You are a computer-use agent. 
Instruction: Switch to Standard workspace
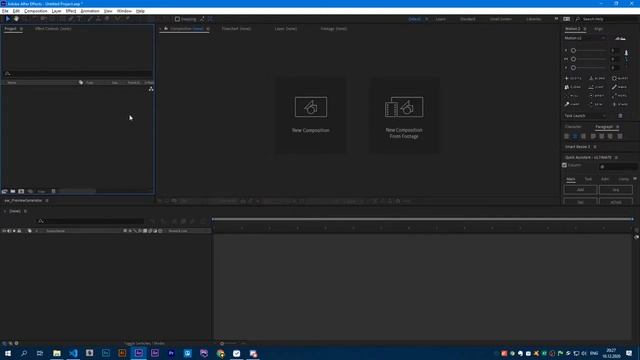468,19
